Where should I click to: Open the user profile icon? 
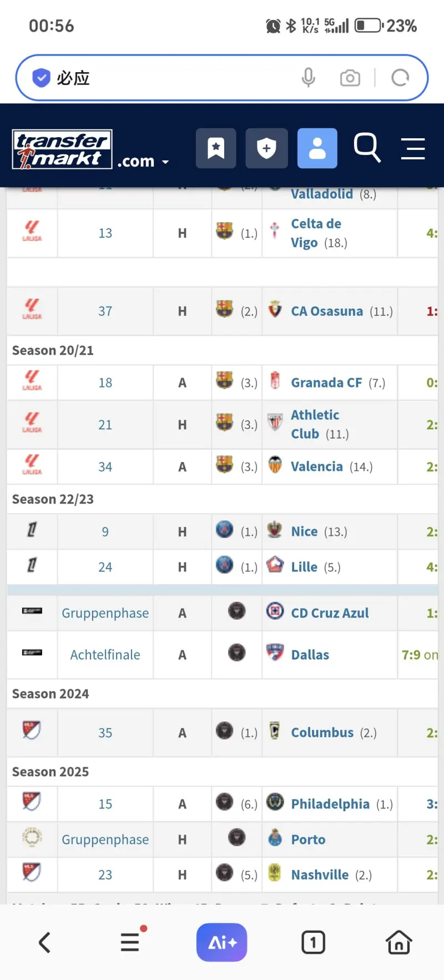pyautogui.click(x=317, y=148)
